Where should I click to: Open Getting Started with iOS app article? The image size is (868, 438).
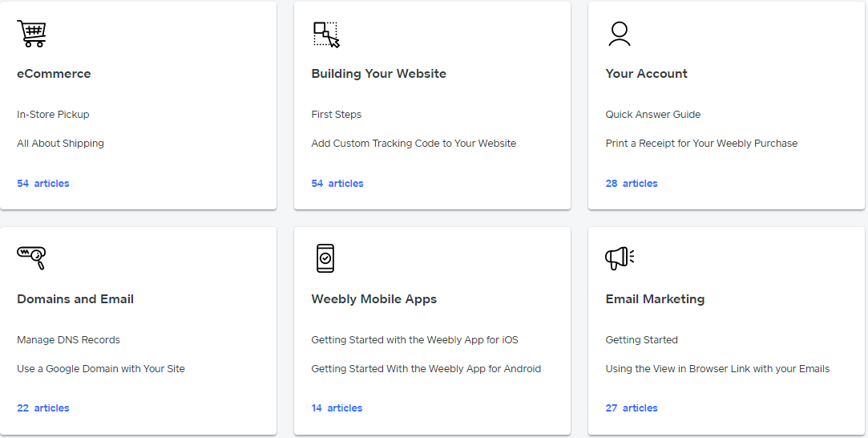tap(414, 340)
